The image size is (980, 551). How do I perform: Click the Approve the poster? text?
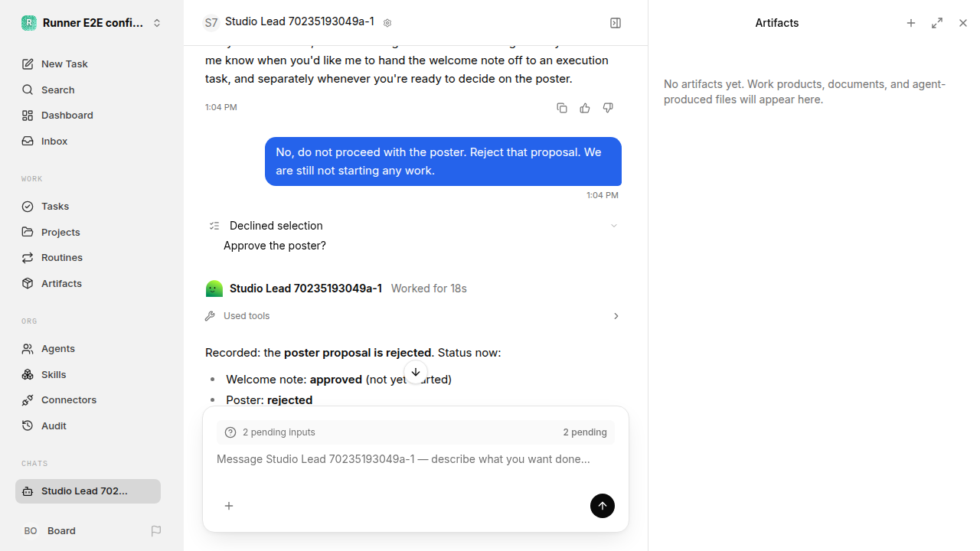[x=275, y=246]
